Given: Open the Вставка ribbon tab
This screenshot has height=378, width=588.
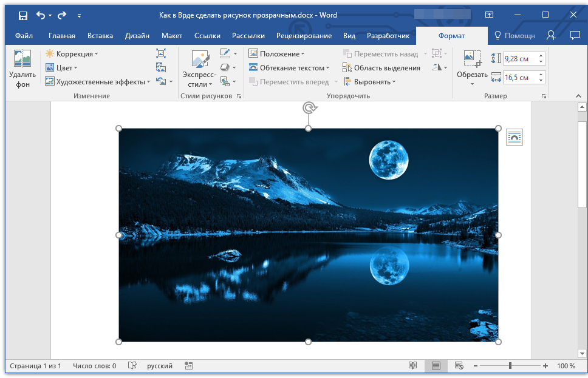Looking at the screenshot, I should click(x=100, y=36).
